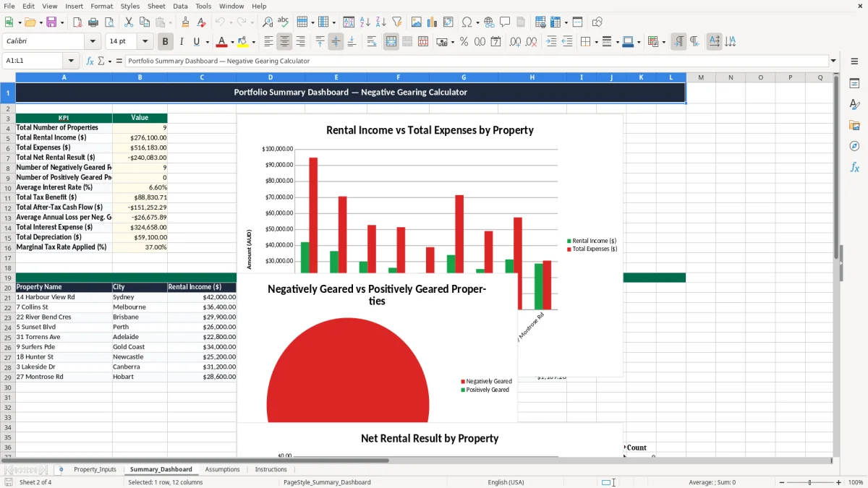Toggle Center Horizontally alignment
Viewport: 868px width, 488px height.
[x=284, y=42]
